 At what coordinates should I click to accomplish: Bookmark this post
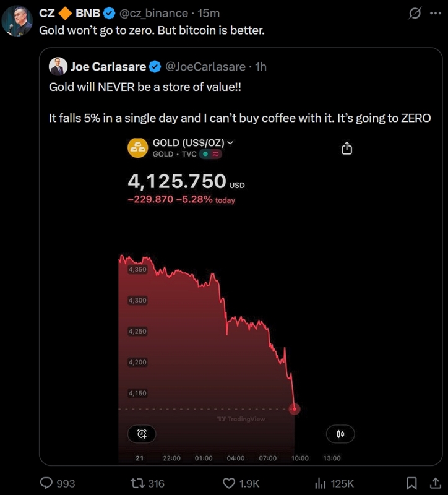tap(411, 483)
